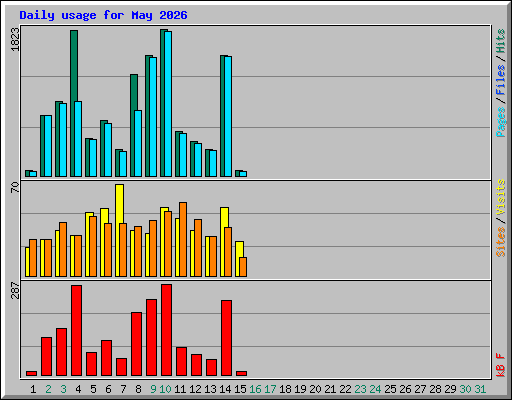Click the red KB bar for day 9

[151, 338]
